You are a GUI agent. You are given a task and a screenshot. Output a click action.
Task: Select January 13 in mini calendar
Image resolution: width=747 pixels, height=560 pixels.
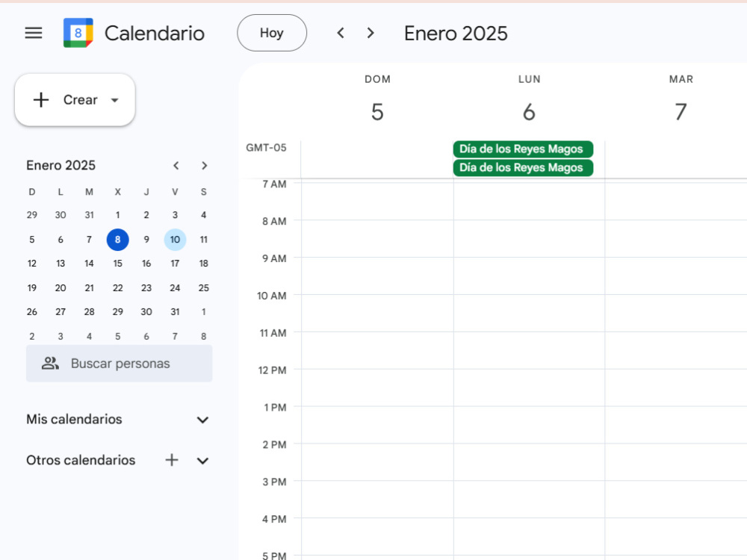pyautogui.click(x=61, y=264)
